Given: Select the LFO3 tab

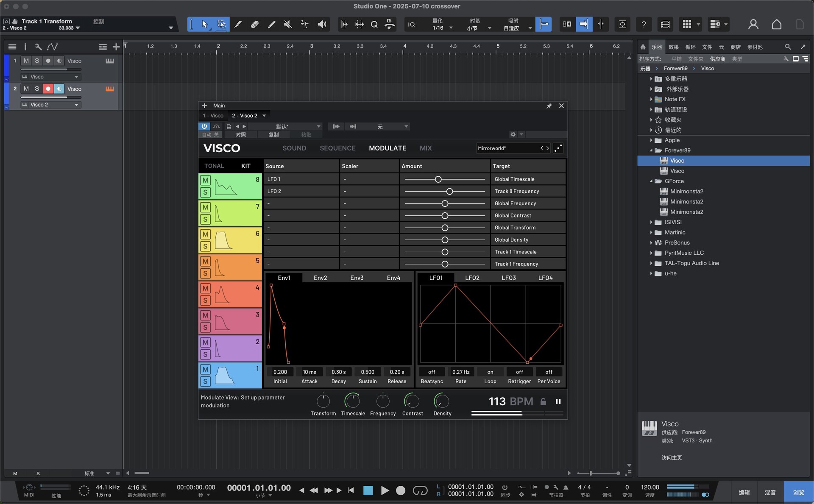Looking at the screenshot, I should click(509, 278).
